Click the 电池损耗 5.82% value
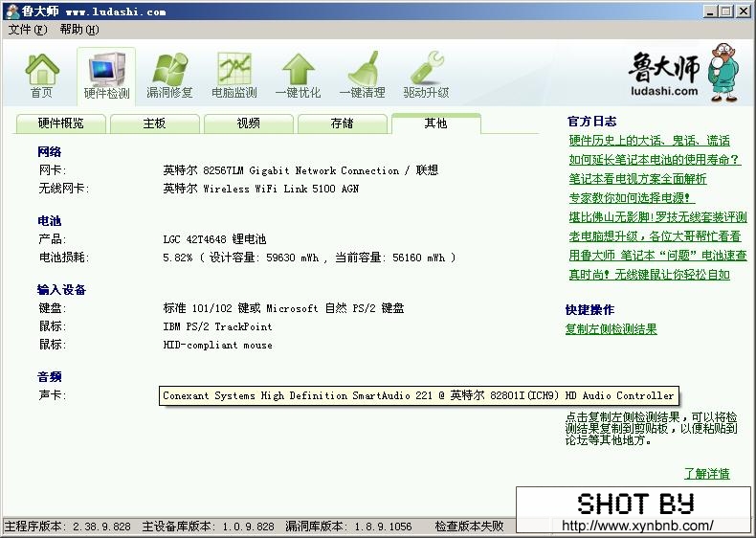Image resolution: width=756 pixels, height=538 pixels. tap(308, 258)
